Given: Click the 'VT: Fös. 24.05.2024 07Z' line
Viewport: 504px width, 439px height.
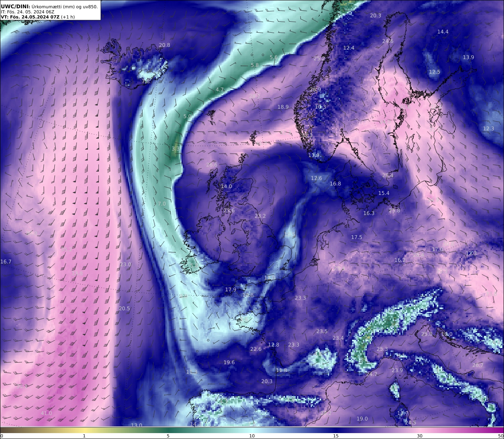Looking at the screenshot, I should 30,17.
